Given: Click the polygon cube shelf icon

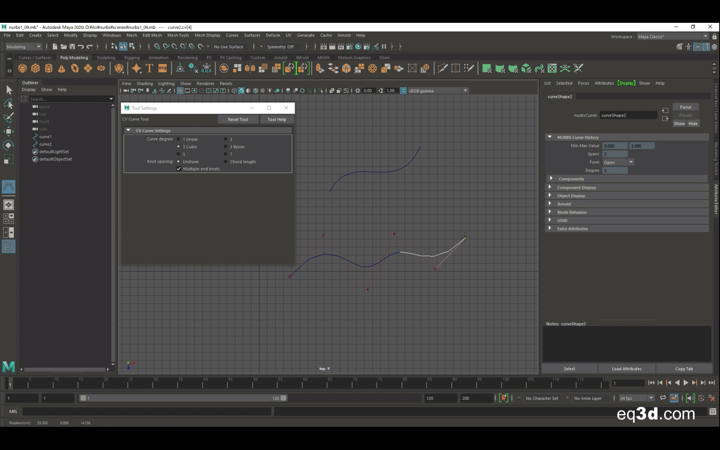Looking at the screenshot, I should (x=35, y=69).
